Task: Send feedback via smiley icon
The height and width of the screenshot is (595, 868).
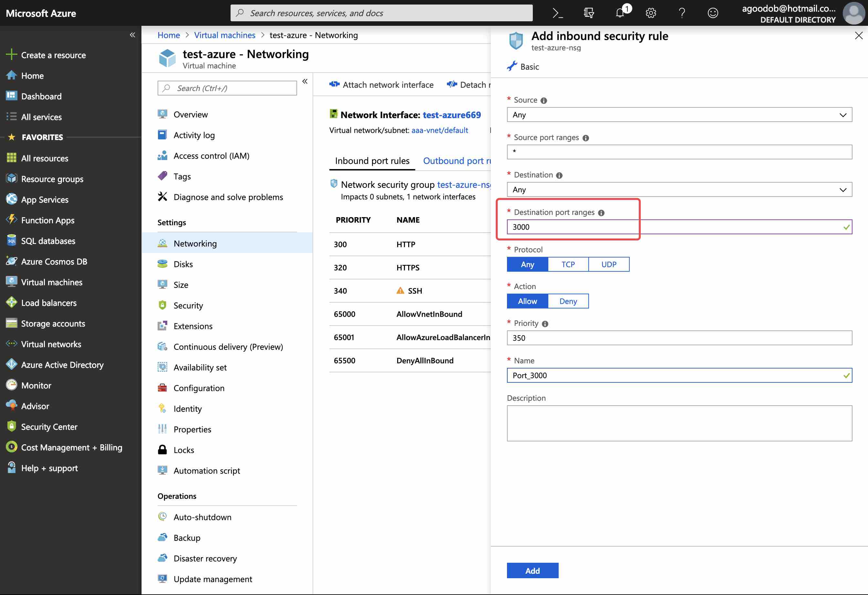Action: point(713,13)
